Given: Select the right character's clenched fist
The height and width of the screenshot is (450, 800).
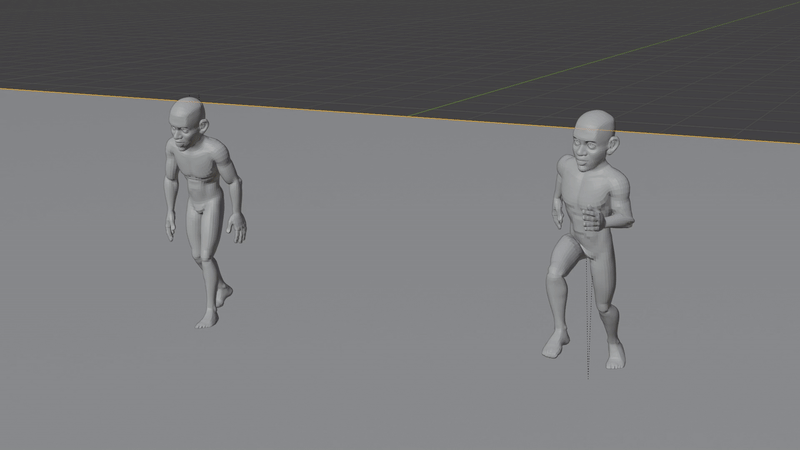Looking at the screenshot, I should click(x=591, y=217).
